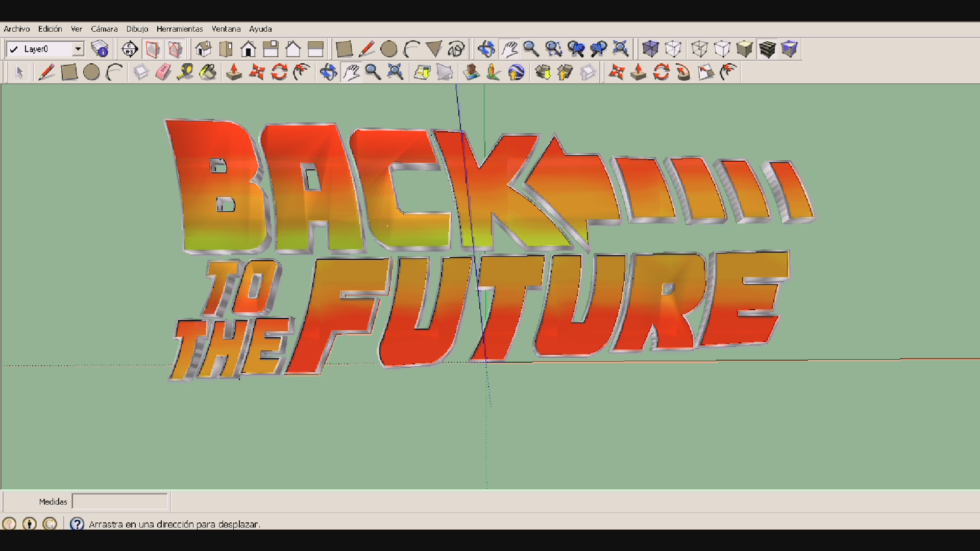Image resolution: width=980 pixels, height=551 pixels.
Task: Open the Layer0 layer combo box
Action: click(x=45, y=49)
